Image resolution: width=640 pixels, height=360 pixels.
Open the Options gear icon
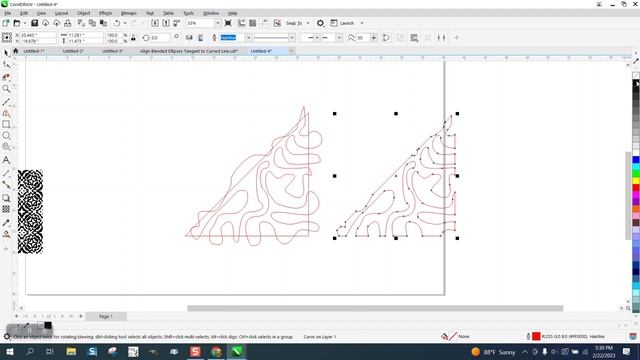point(320,23)
